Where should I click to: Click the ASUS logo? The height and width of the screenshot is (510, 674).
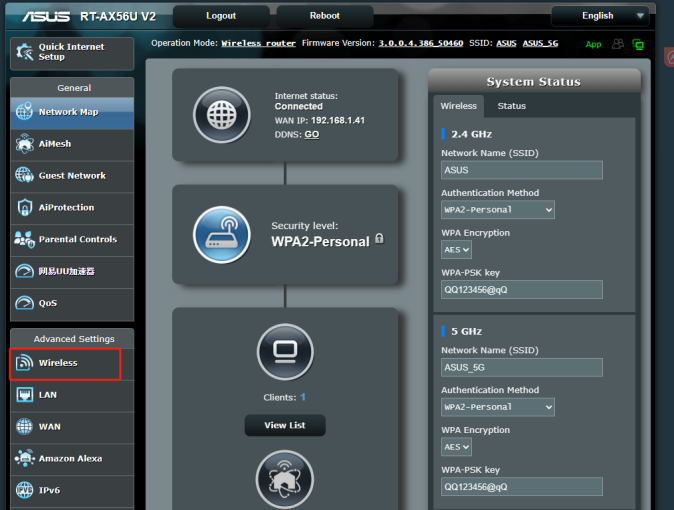(46, 16)
